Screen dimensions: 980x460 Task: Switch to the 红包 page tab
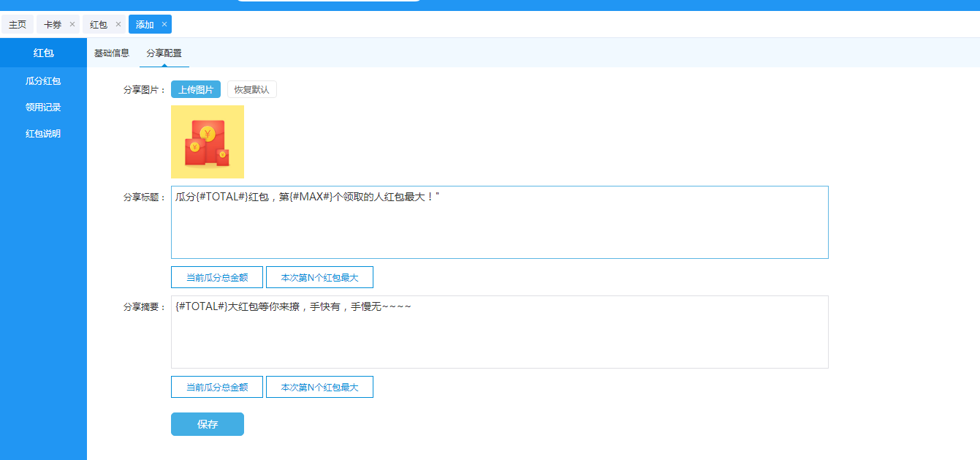99,25
